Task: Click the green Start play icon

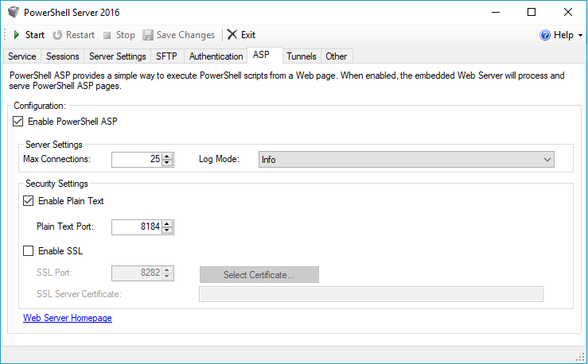Action: 17,35
